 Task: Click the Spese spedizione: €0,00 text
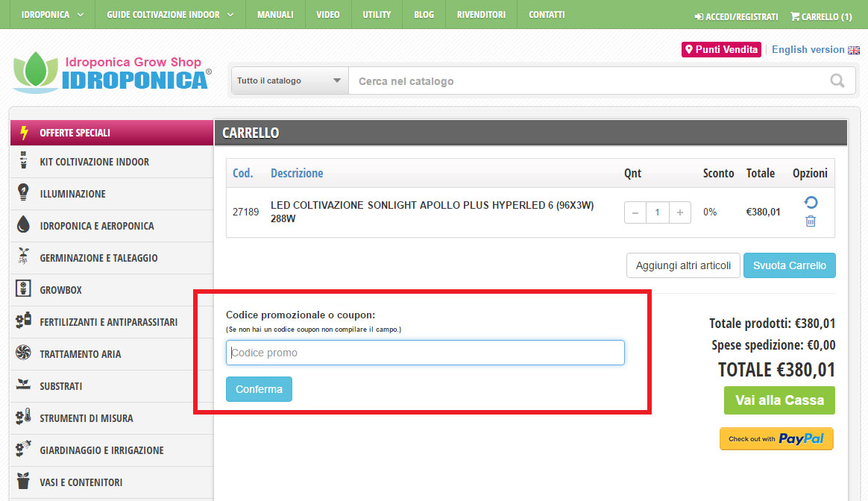coord(773,345)
